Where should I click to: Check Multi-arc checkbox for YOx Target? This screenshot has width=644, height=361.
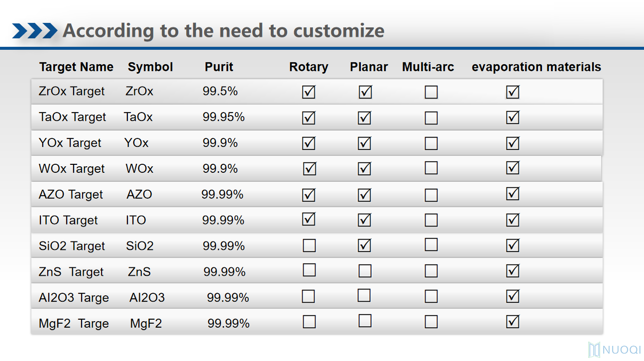pos(431,143)
